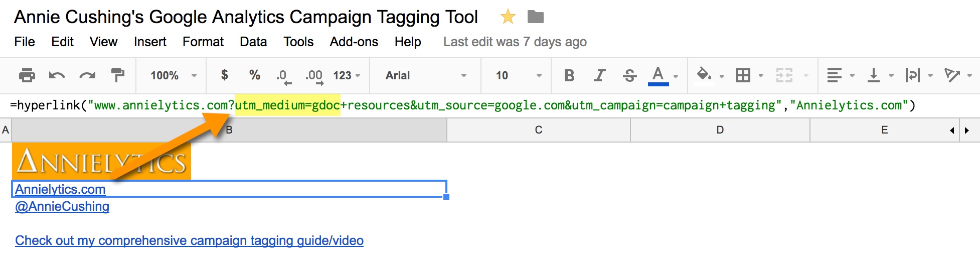Select column D header
980x258 pixels.
tap(720, 130)
